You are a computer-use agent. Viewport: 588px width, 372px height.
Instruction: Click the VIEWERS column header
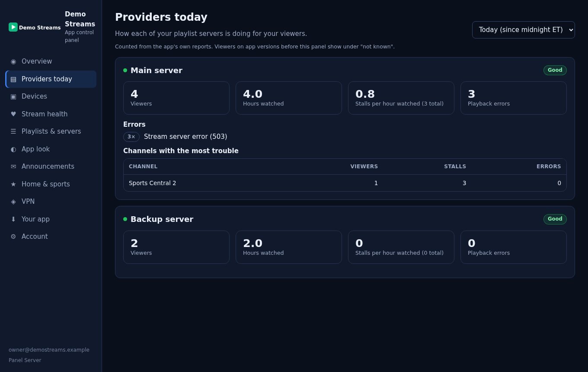(364, 167)
